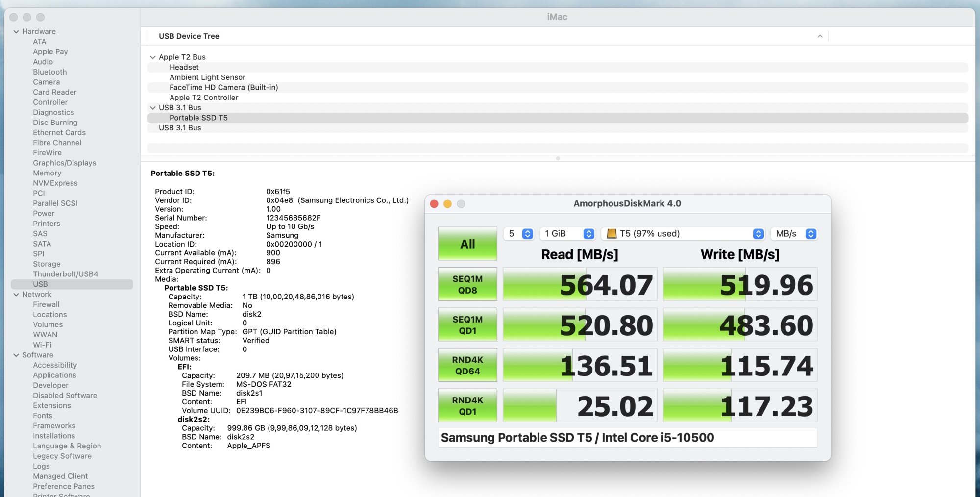
Task: Collapse the Software section in the sidebar
Action: (16, 355)
